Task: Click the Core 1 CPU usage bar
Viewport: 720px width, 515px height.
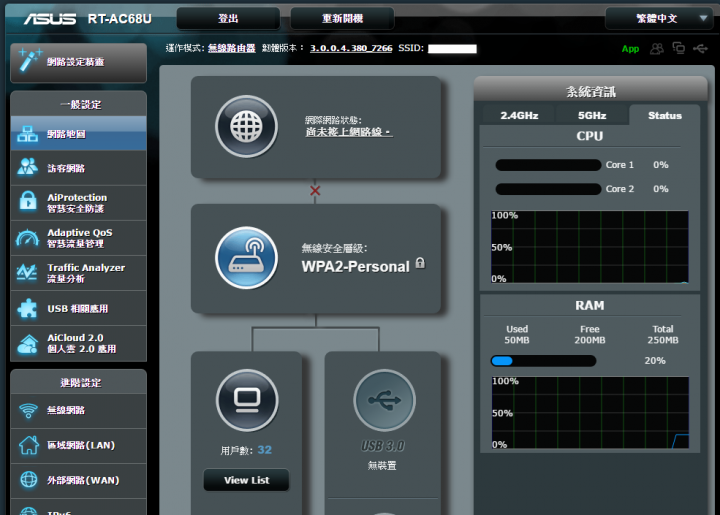Action: pyautogui.click(x=548, y=165)
